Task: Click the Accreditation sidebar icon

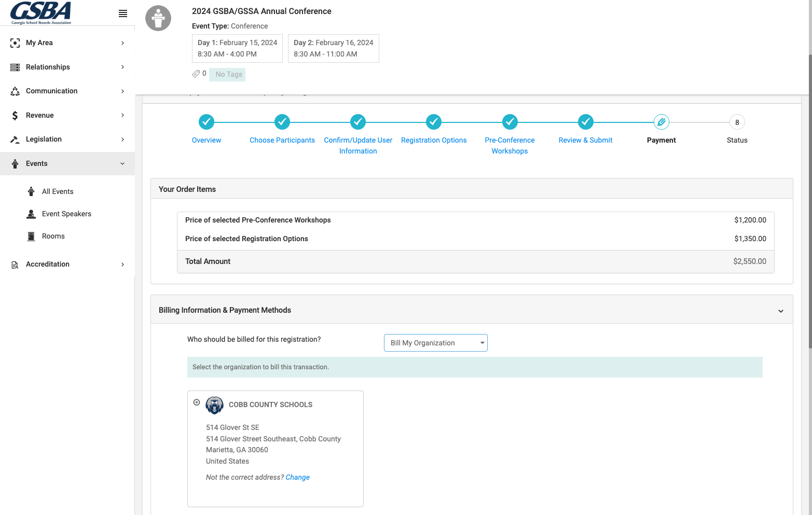Action: [x=15, y=265]
